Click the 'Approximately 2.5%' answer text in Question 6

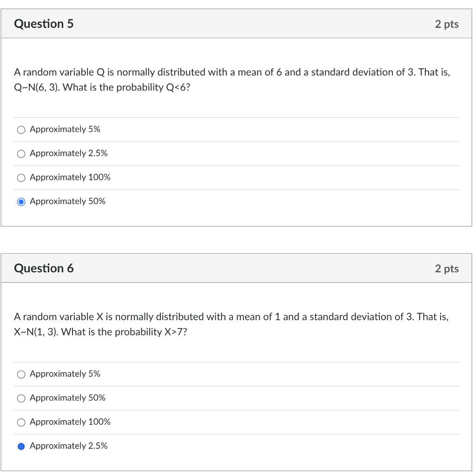point(68,446)
